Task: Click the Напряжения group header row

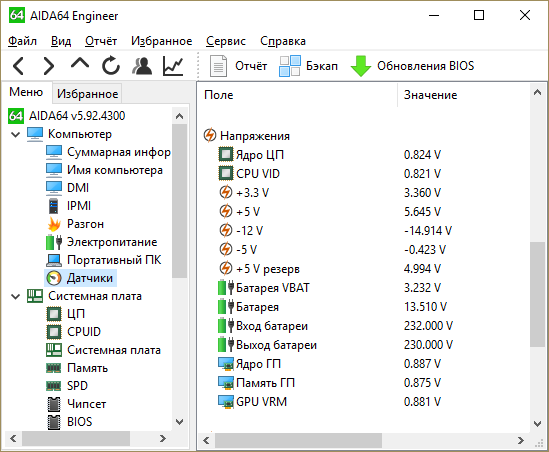Action: [x=246, y=136]
